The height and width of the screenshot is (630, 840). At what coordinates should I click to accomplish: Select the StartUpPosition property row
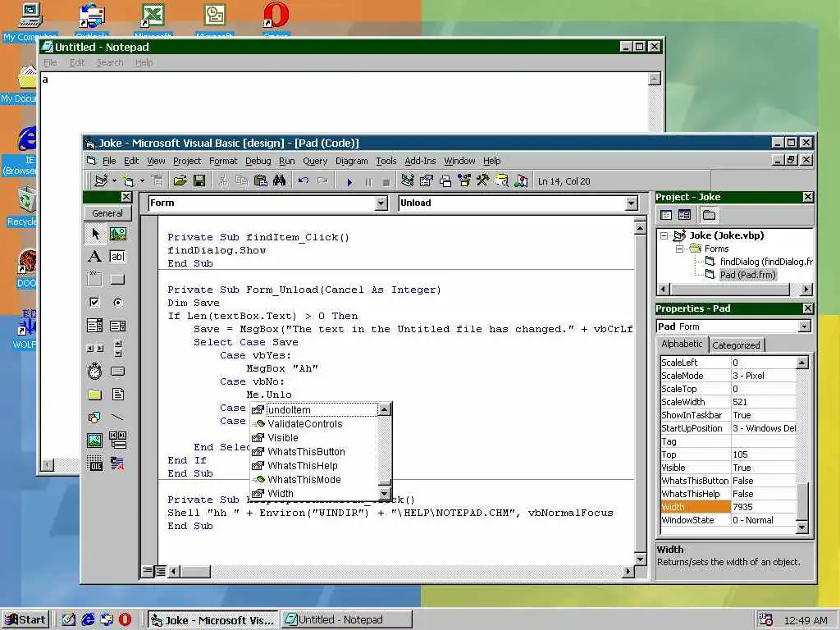coord(728,428)
